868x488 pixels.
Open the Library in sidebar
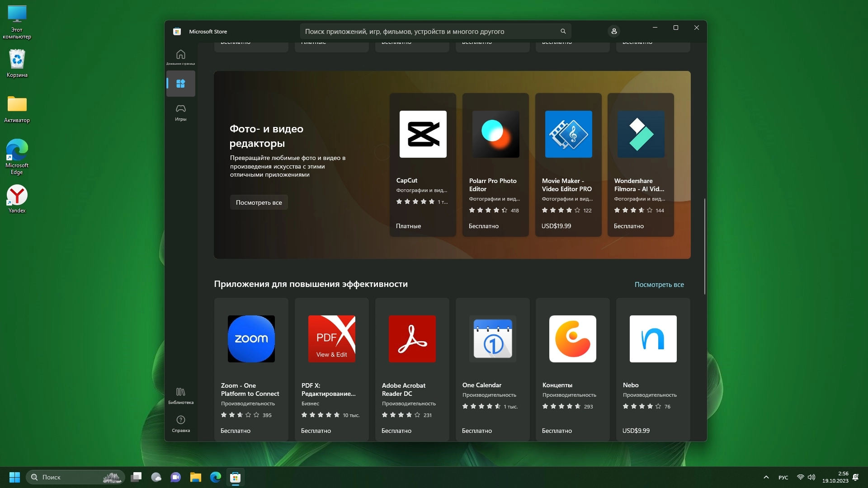[x=180, y=395]
